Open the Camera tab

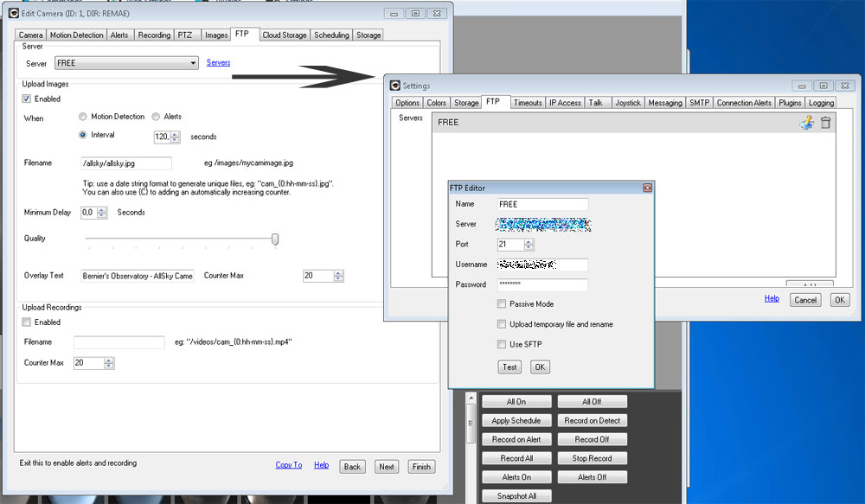[31, 35]
